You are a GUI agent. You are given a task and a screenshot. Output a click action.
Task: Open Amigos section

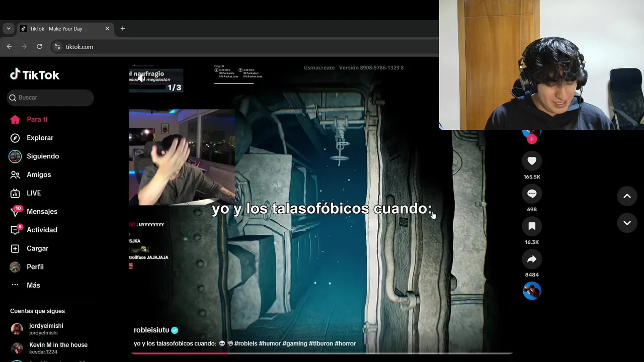tap(39, 174)
